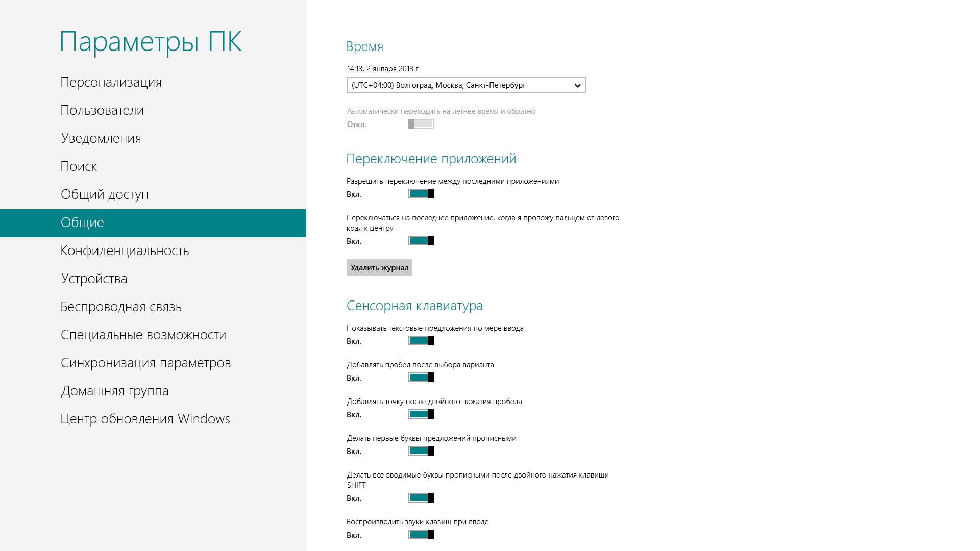Open the time zone dropdown
Image resolution: width=980 pixels, height=551 pixels.
point(465,85)
